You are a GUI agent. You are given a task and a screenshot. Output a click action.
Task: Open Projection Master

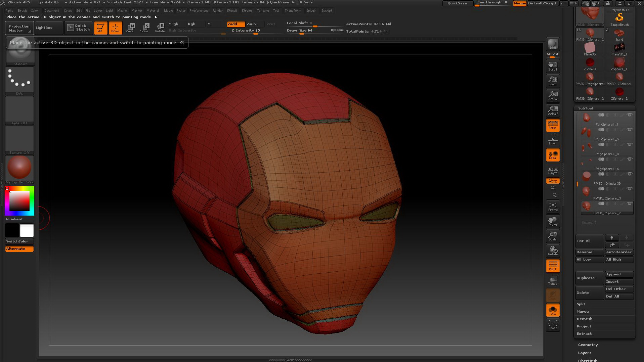(19, 28)
